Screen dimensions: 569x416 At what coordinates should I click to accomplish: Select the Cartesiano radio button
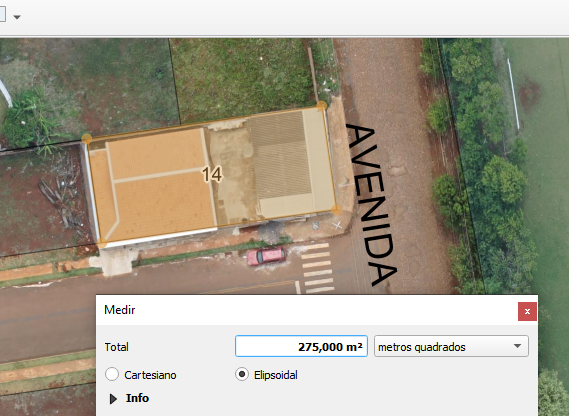(112, 374)
